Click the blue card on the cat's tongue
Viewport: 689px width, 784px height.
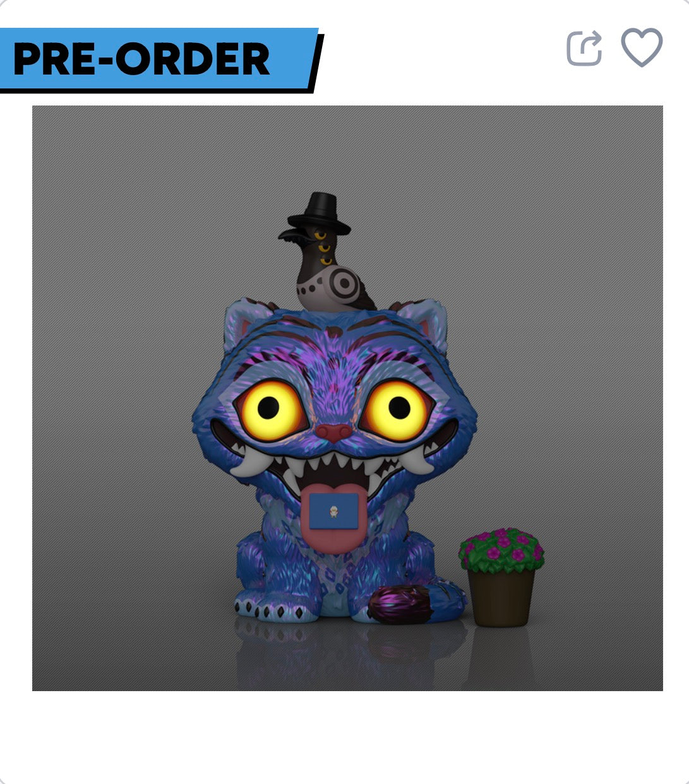pyautogui.click(x=333, y=510)
